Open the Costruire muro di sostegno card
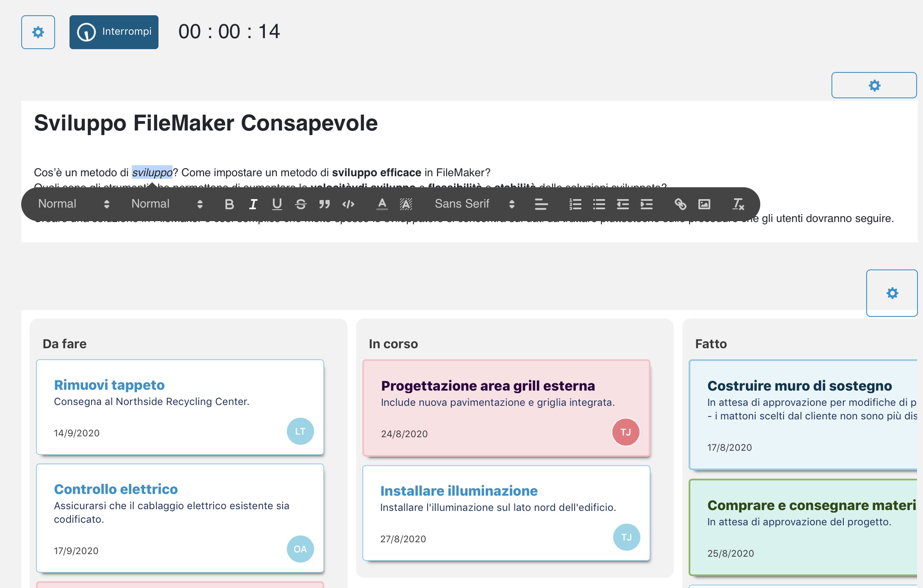This screenshot has width=923, height=588. point(803,415)
